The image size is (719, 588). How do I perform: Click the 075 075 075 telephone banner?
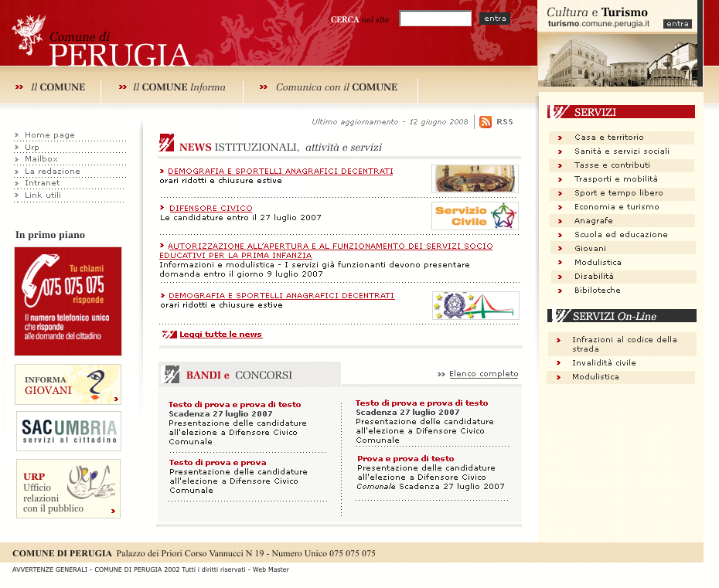(68, 301)
